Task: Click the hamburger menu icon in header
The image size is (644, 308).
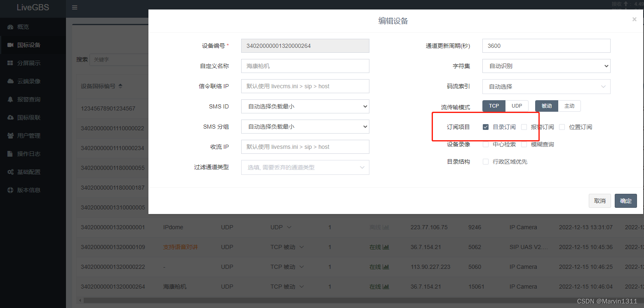Action: coord(75,7)
